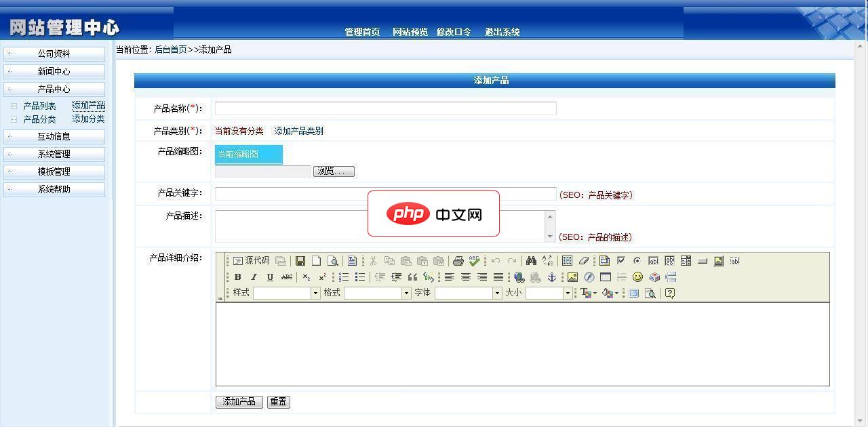Insert an image button icon
This screenshot has height=427, width=868.
click(x=718, y=261)
